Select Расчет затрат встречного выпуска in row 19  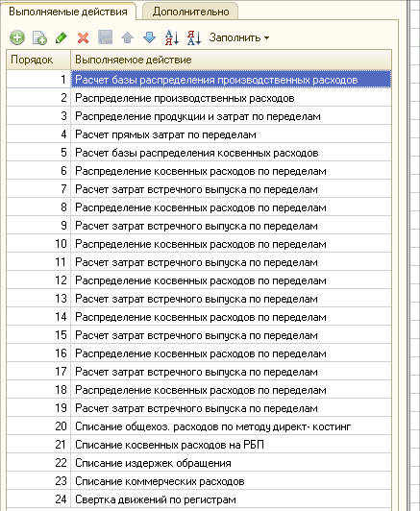pyautogui.click(x=232, y=408)
